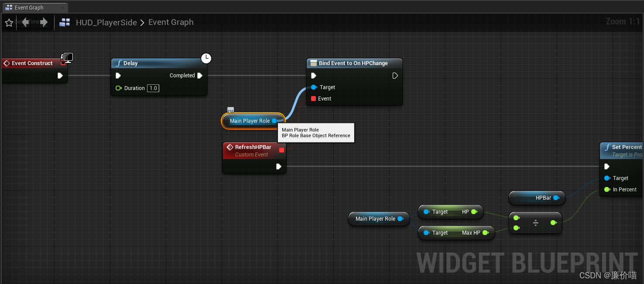644x284 pixels.
Task: Click the Custom Event subtitle text
Action: [252, 155]
